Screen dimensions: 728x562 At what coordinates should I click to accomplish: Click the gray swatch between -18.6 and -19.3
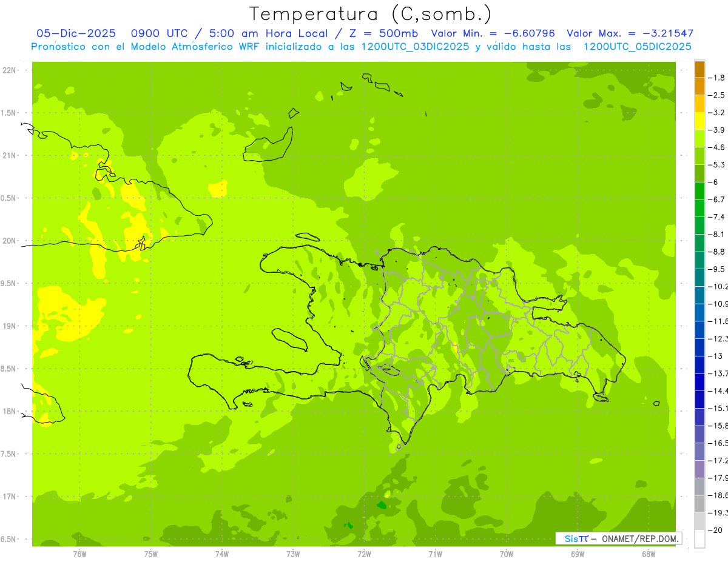699,504
